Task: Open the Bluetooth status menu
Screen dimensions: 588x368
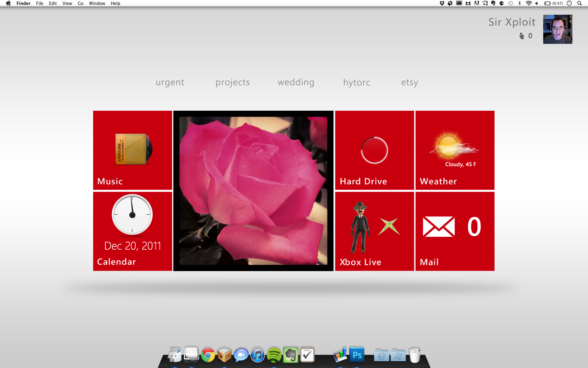Action: tap(519, 3)
